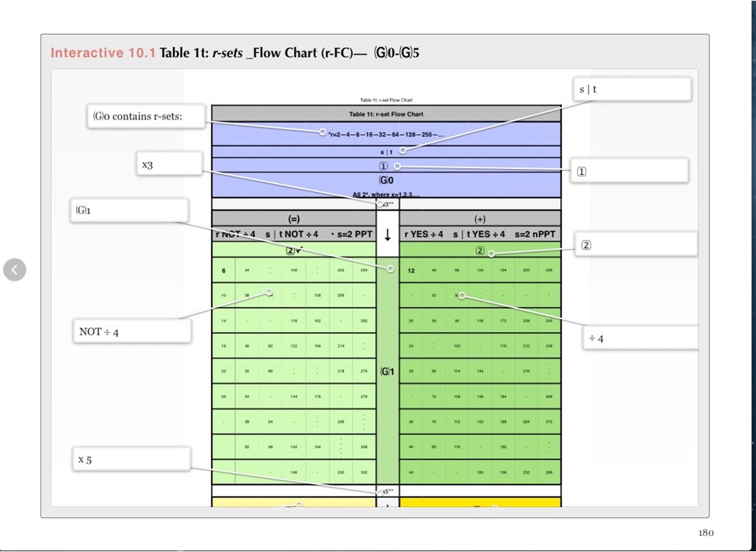Click the down arrow in the table center

pyautogui.click(x=388, y=235)
